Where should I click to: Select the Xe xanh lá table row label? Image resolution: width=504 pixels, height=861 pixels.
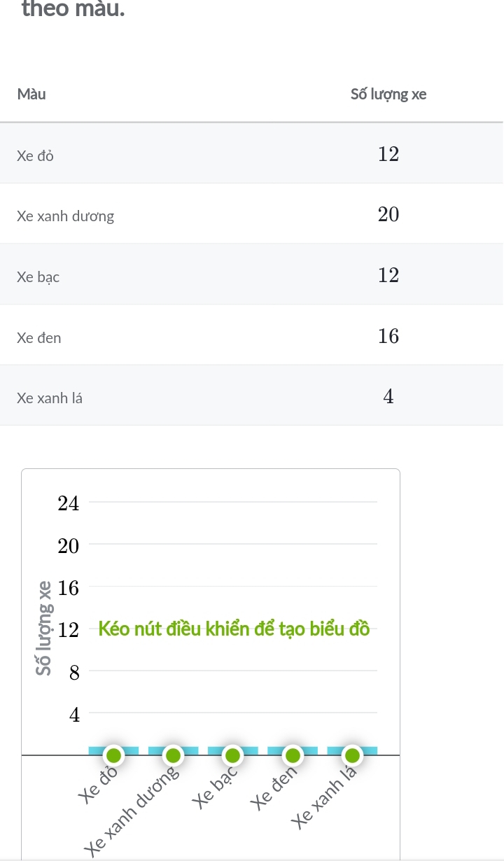(x=50, y=399)
